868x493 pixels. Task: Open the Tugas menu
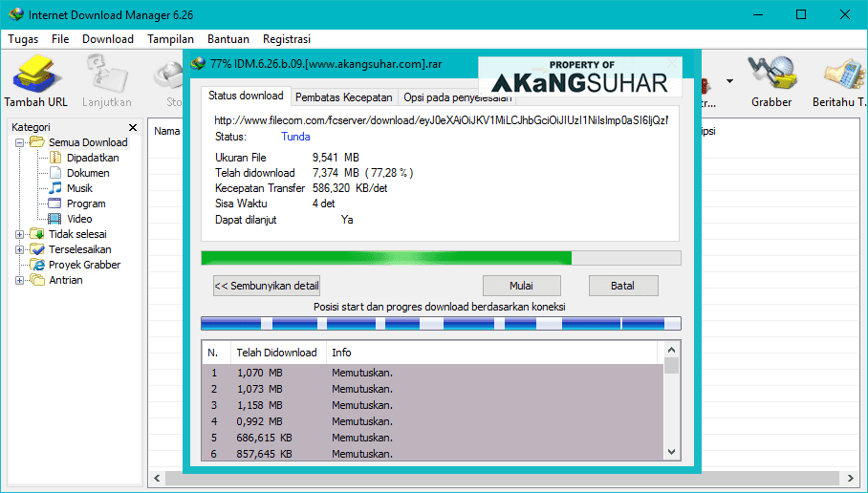pyautogui.click(x=23, y=39)
